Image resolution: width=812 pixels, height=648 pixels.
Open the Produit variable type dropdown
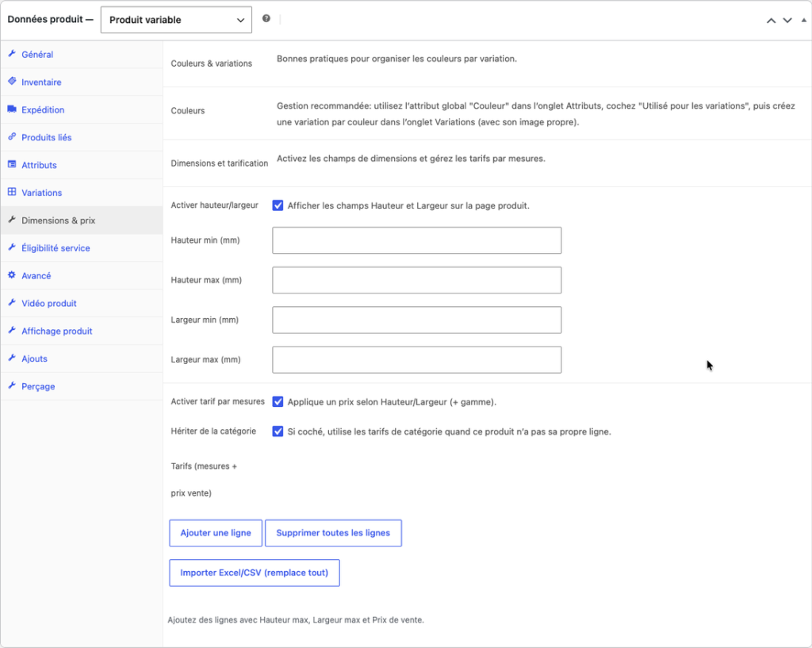(x=176, y=20)
